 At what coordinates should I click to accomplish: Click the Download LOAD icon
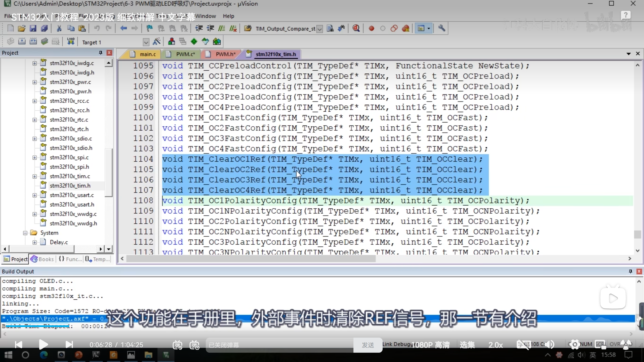point(71,41)
